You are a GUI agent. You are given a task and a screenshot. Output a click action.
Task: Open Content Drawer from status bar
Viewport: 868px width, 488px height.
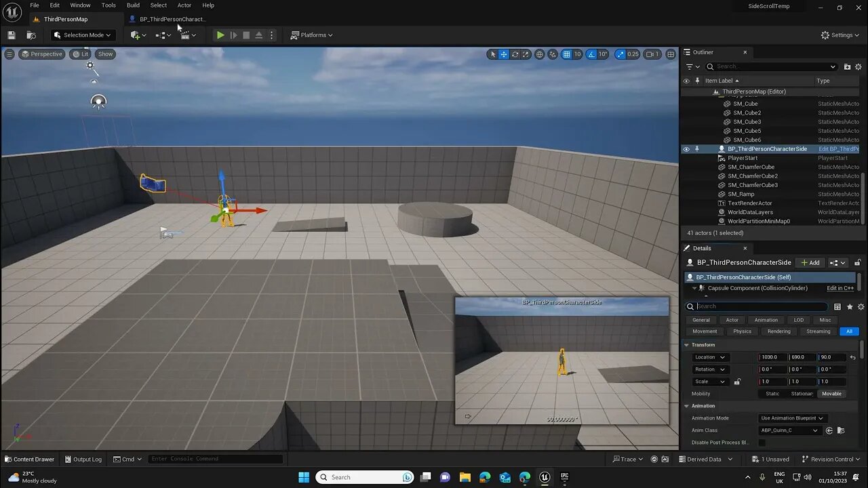pyautogui.click(x=29, y=459)
